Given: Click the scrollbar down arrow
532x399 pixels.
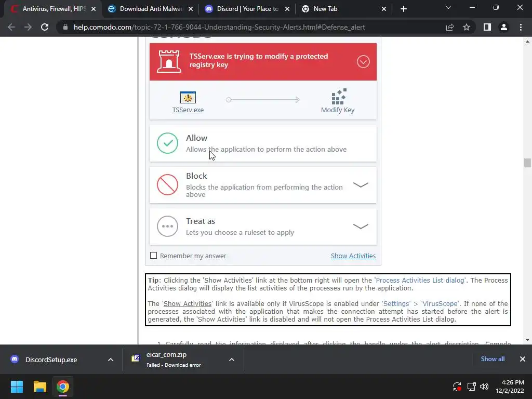Looking at the screenshot, I should [x=527, y=340].
